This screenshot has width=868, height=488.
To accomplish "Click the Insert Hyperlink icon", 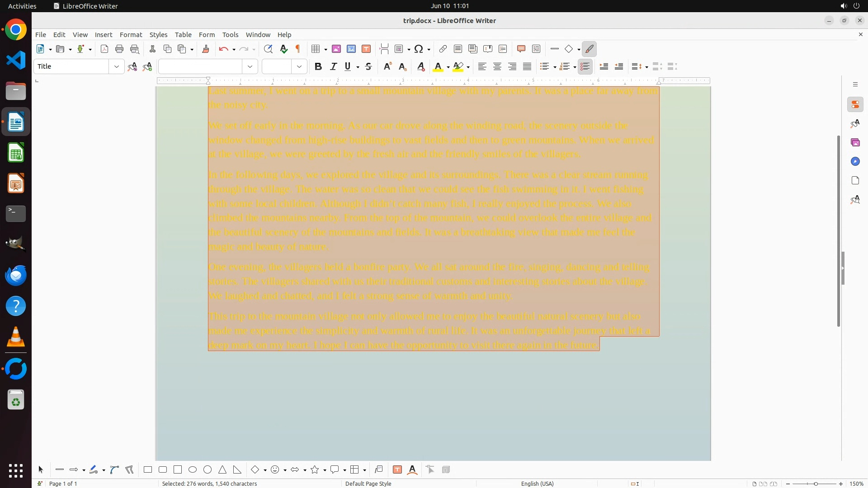I will 443,49.
